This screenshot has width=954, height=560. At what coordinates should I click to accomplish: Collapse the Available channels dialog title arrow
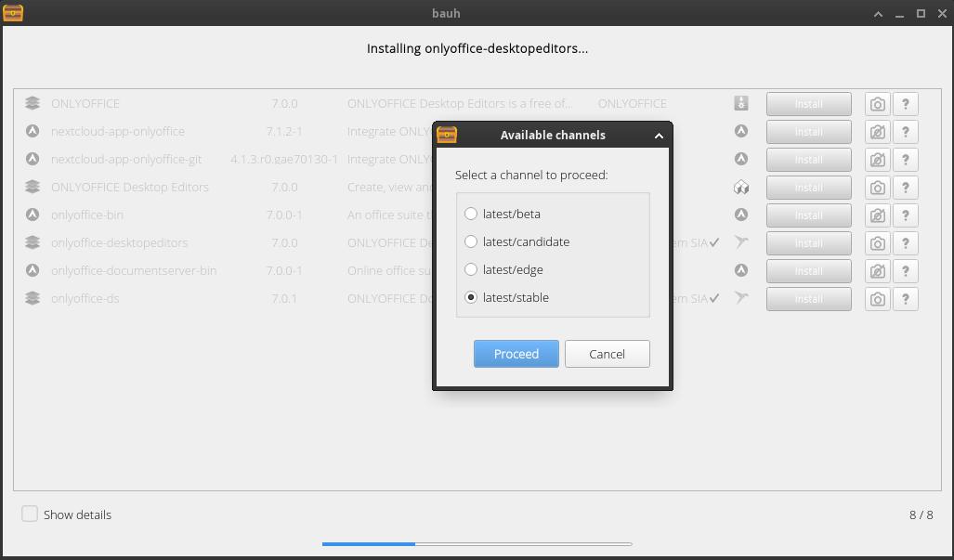click(x=659, y=136)
